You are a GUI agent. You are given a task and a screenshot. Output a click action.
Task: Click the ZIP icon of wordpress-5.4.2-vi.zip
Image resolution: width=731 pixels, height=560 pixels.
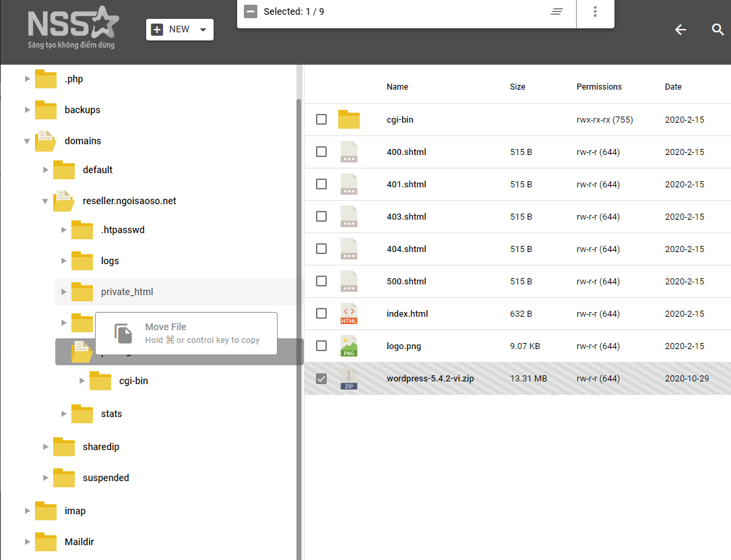(348, 378)
